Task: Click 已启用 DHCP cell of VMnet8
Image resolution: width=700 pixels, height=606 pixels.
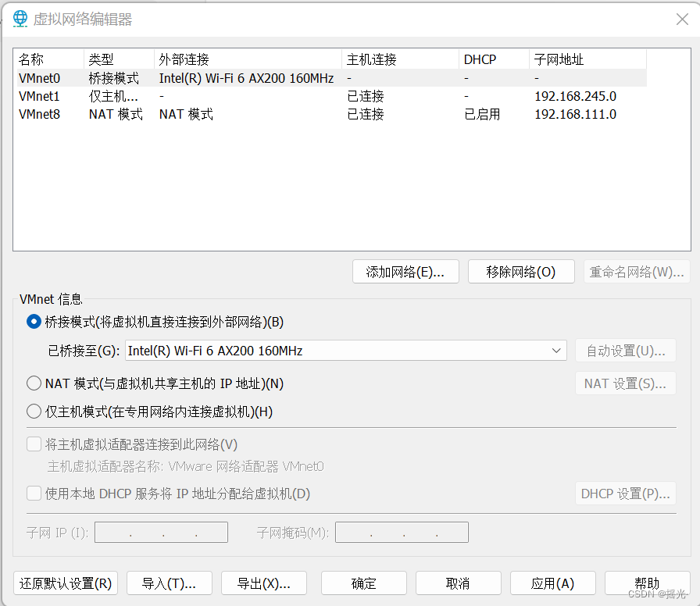Action: [x=482, y=114]
